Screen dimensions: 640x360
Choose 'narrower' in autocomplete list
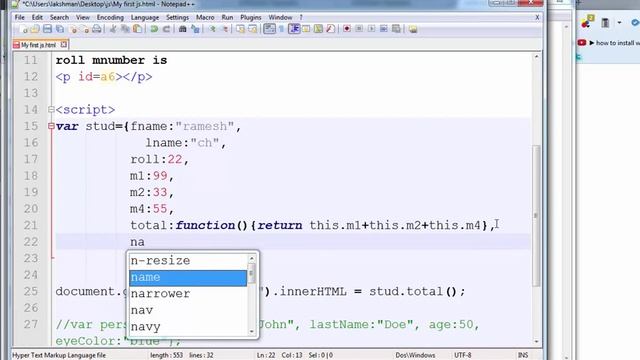coord(188,294)
